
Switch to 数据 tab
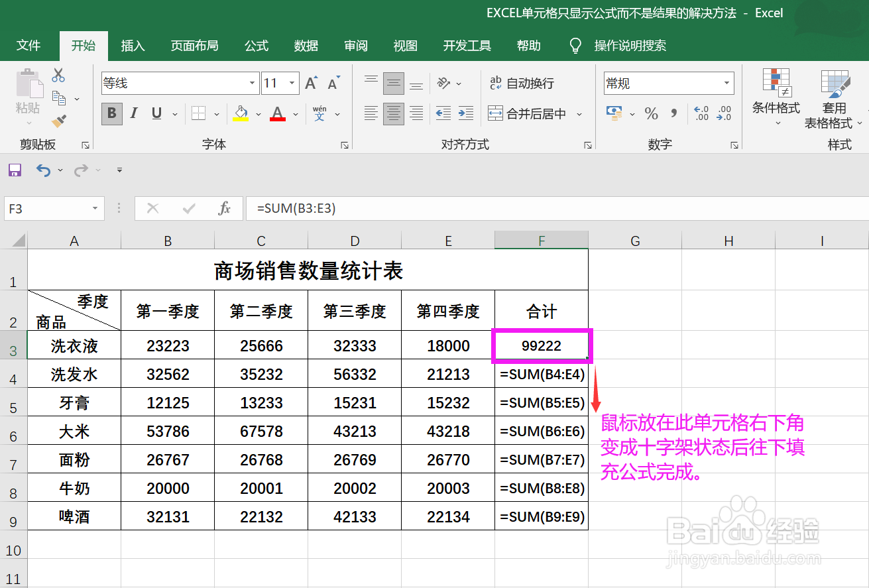(306, 46)
